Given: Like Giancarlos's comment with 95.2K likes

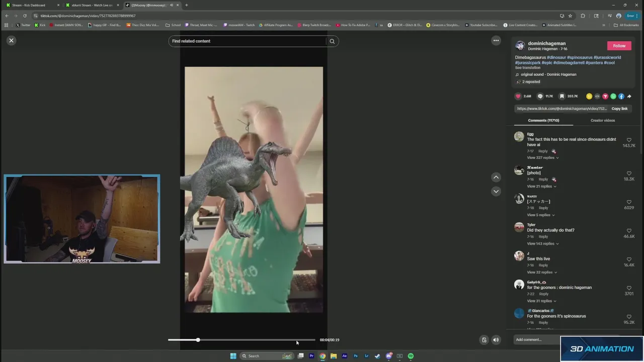Looking at the screenshot, I should [x=629, y=317].
